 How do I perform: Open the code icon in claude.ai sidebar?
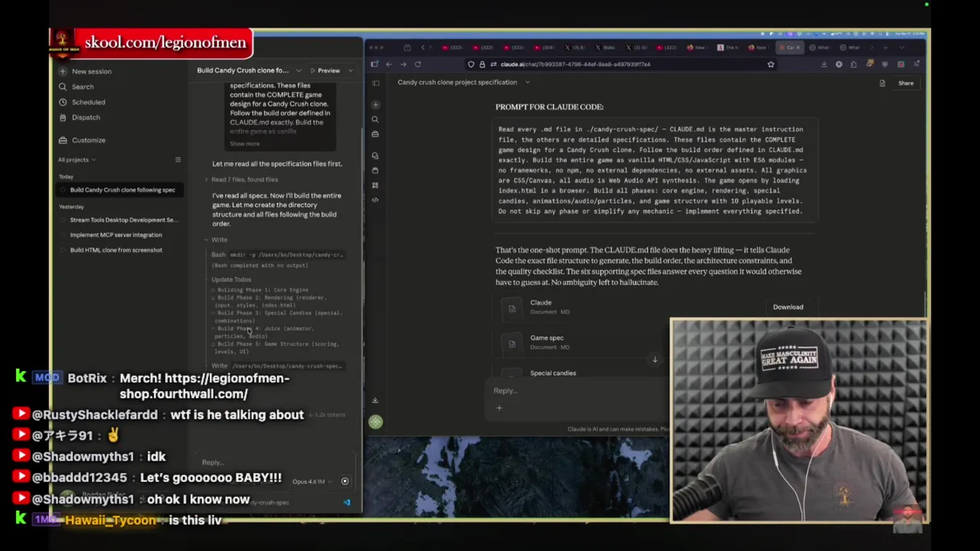point(375,200)
